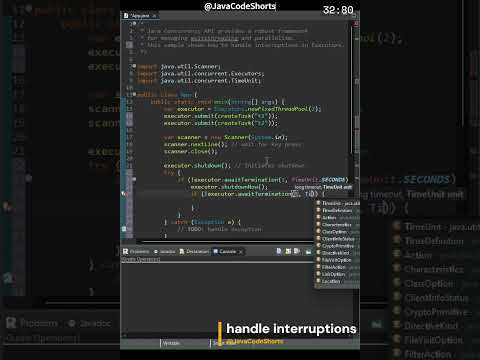Click the page-shaped icon in Console toolbar

click(x=279, y=251)
